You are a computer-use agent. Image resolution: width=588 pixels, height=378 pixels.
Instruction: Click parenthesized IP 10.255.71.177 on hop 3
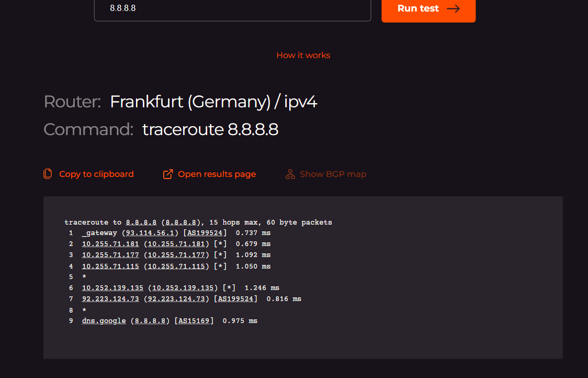point(176,254)
